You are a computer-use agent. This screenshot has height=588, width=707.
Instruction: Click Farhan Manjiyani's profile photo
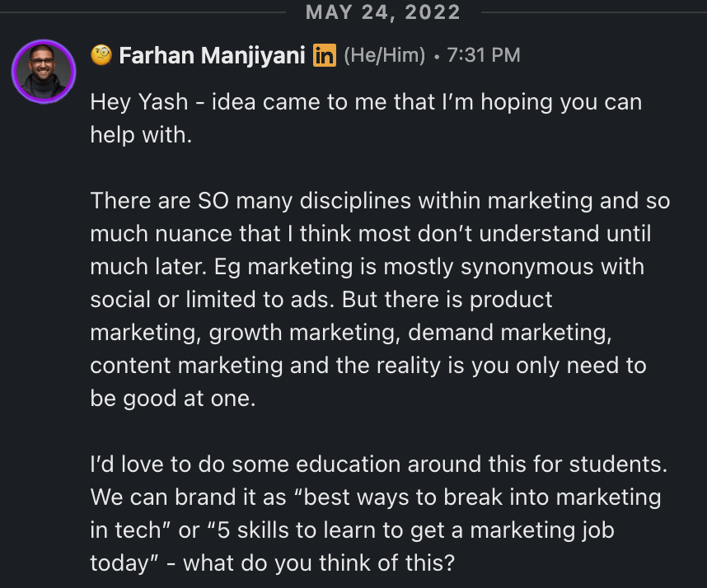[44, 71]
